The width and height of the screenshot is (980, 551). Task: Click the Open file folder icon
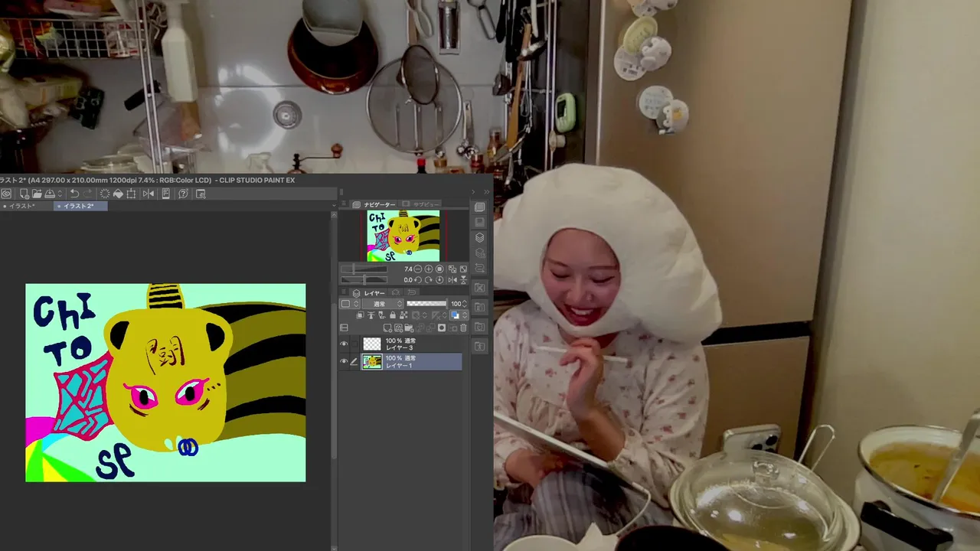coord(37,194)
